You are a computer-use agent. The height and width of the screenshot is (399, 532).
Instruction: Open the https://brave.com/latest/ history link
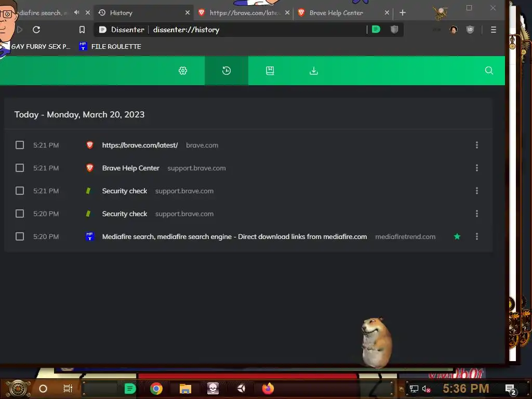click(x=140, y=145)
